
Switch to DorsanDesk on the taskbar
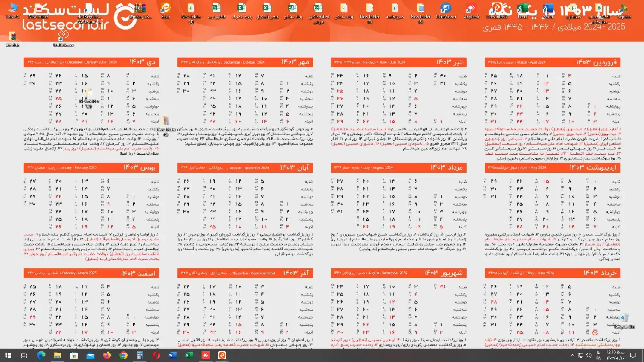click(x=222, y=355)
